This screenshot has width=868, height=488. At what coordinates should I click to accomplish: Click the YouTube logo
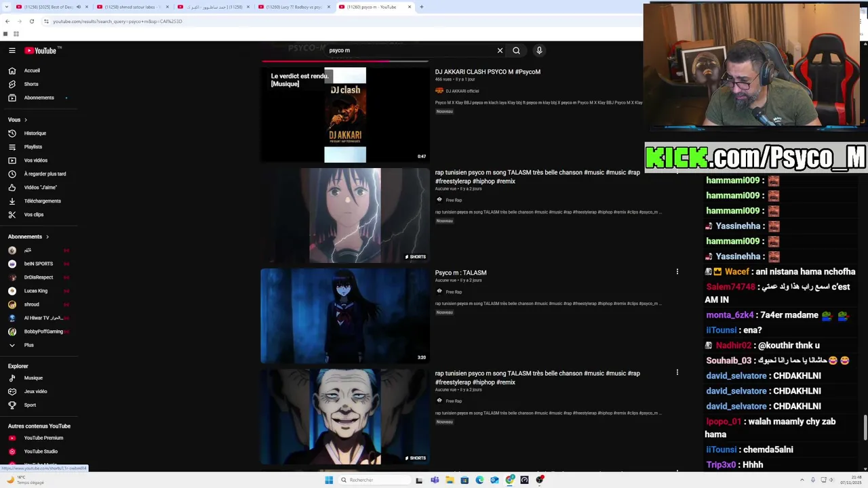(x=41, y=50)
